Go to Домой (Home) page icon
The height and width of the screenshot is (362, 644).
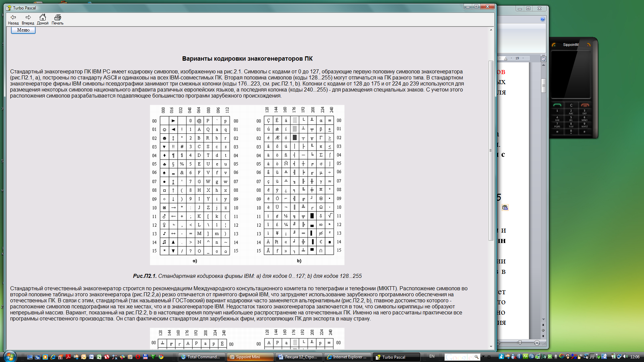coord(43,17)
